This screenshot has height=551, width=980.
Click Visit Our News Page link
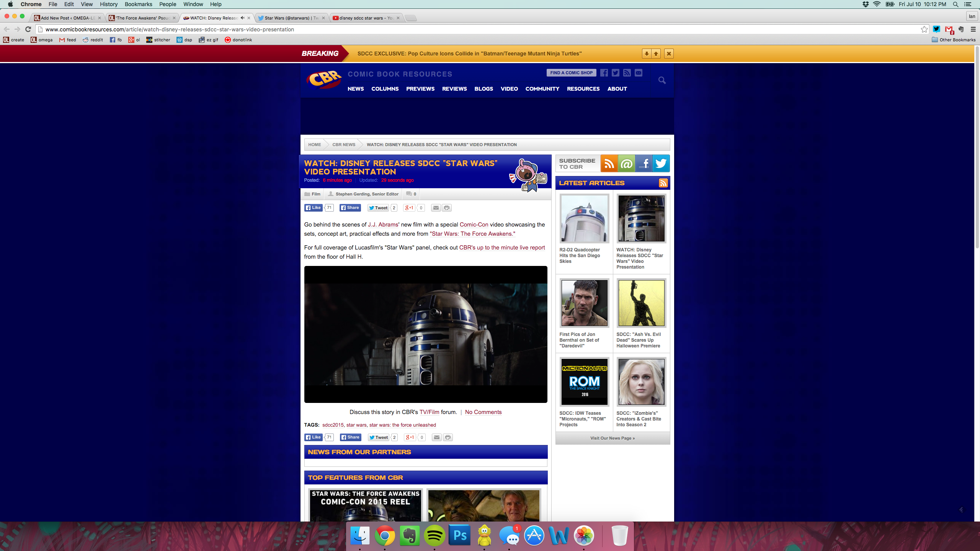pos(612,438)
